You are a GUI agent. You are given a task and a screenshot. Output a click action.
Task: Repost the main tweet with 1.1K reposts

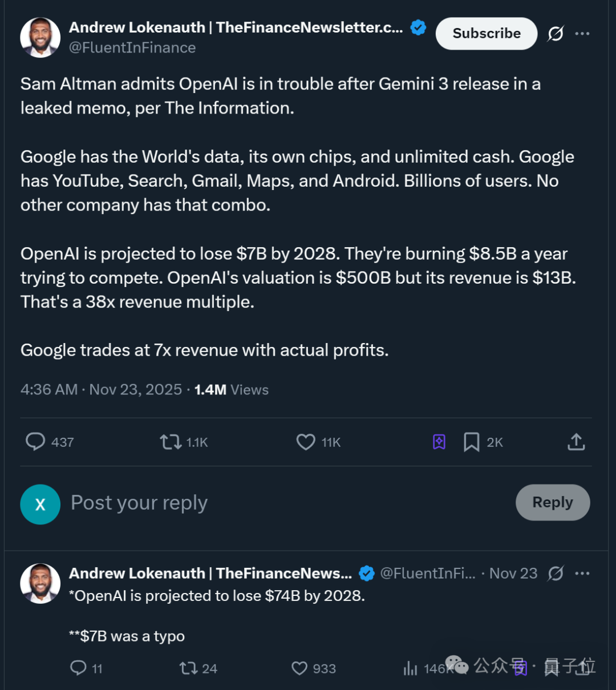171,442
